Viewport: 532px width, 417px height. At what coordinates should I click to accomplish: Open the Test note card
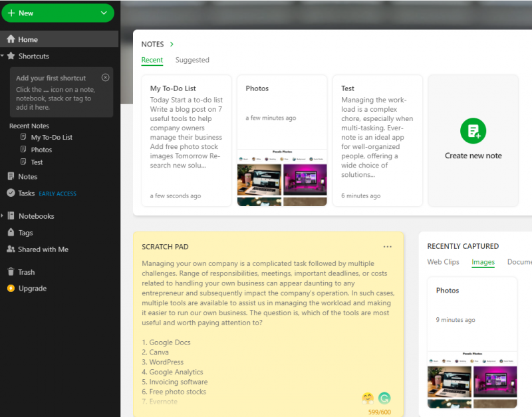377,140
